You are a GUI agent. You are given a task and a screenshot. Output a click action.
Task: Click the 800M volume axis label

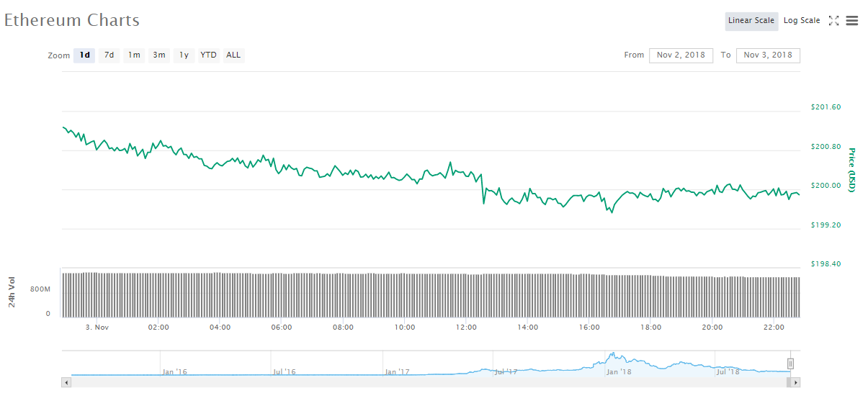[40, 289]
